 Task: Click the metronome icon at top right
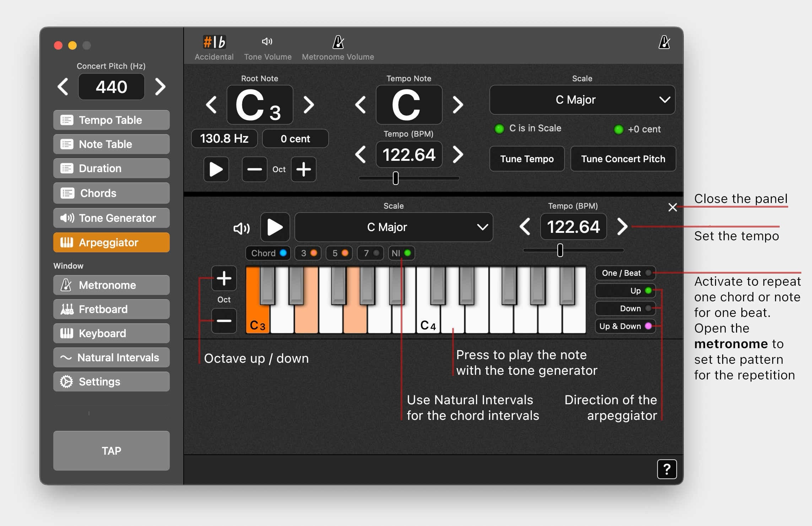(x=664, y=43)
